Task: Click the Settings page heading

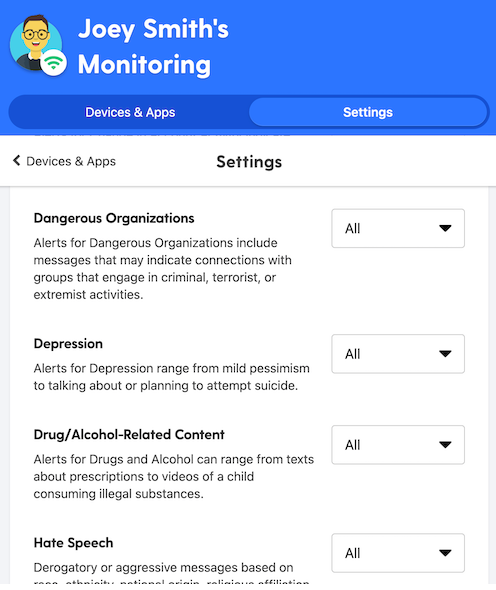Action: pyautogui.click(x=249, y=162)
